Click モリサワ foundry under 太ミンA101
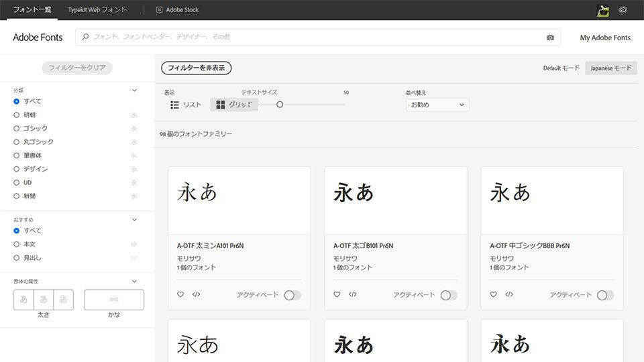The height and width of the screenshot is (362, 644). [189, 259]
